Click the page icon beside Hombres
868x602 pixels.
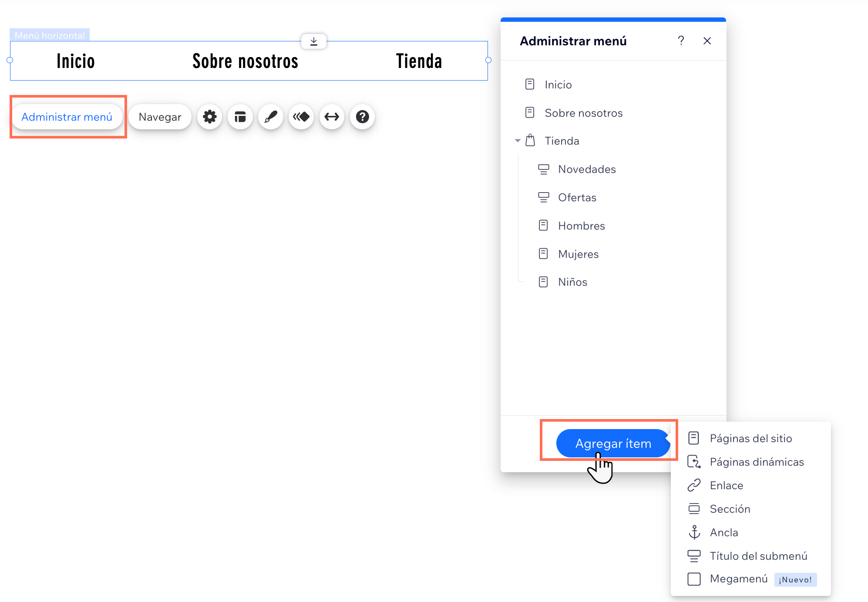point(543,225)
